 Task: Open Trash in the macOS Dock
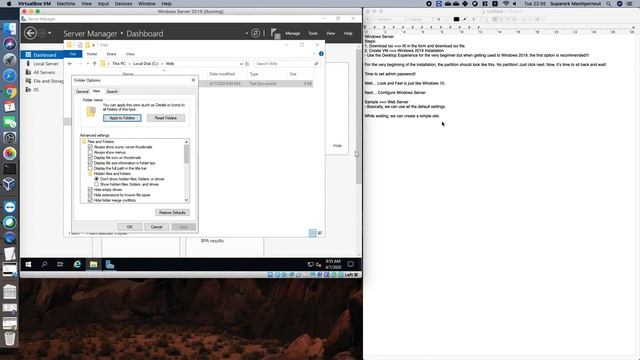tap(10, 338)
